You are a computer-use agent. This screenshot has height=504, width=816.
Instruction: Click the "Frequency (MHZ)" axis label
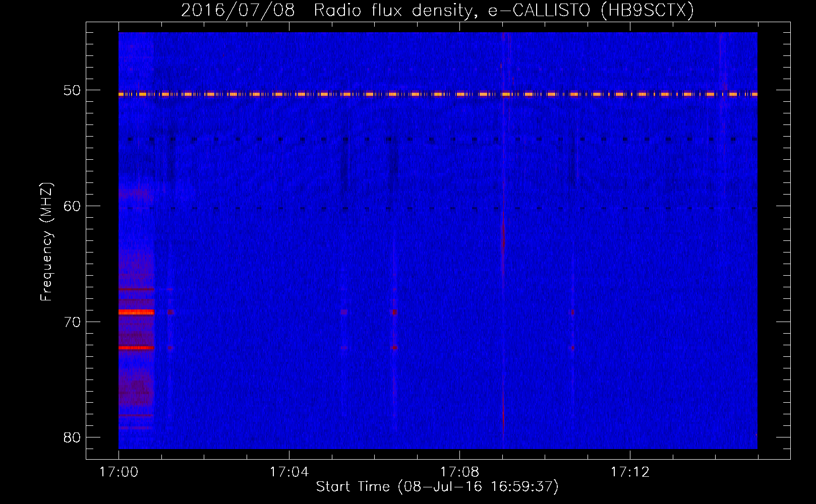pyautogui.click(x=46, y=242)
